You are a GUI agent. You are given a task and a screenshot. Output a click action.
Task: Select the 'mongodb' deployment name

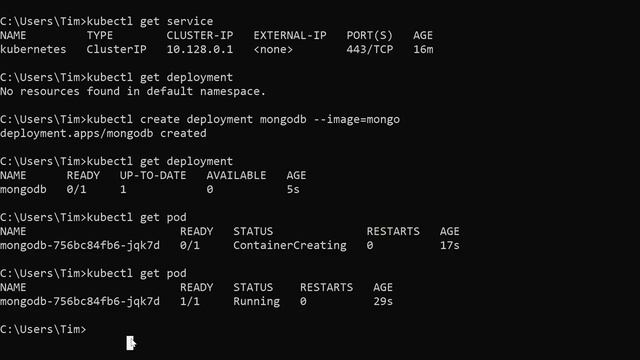coord(23,189)
